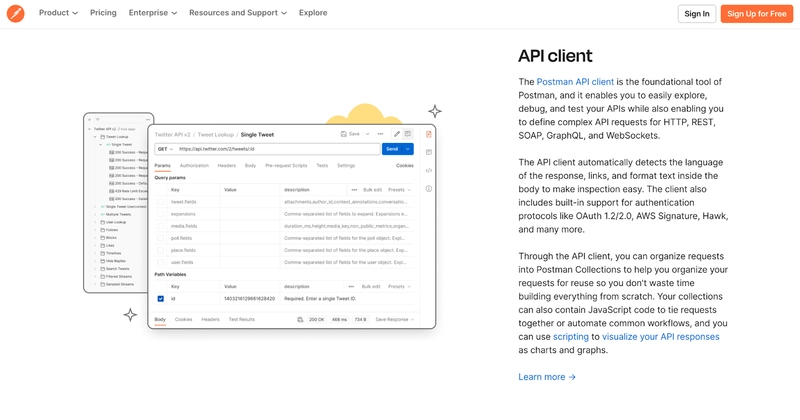The height and width of the screenshot is (420, 800).
Task: Open the Explore link
Action: point(313,13)
